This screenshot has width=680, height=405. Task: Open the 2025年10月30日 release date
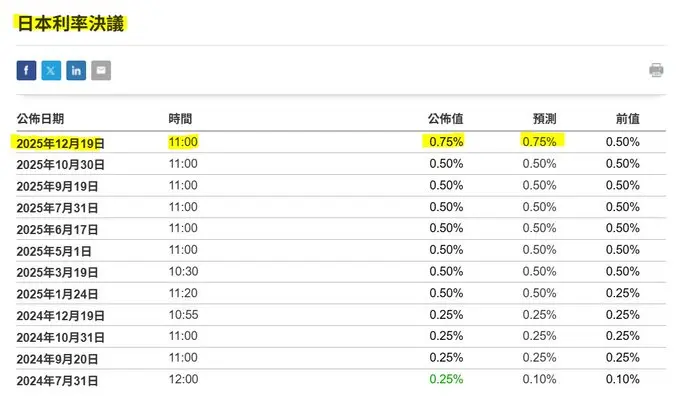tap(61, 165)
